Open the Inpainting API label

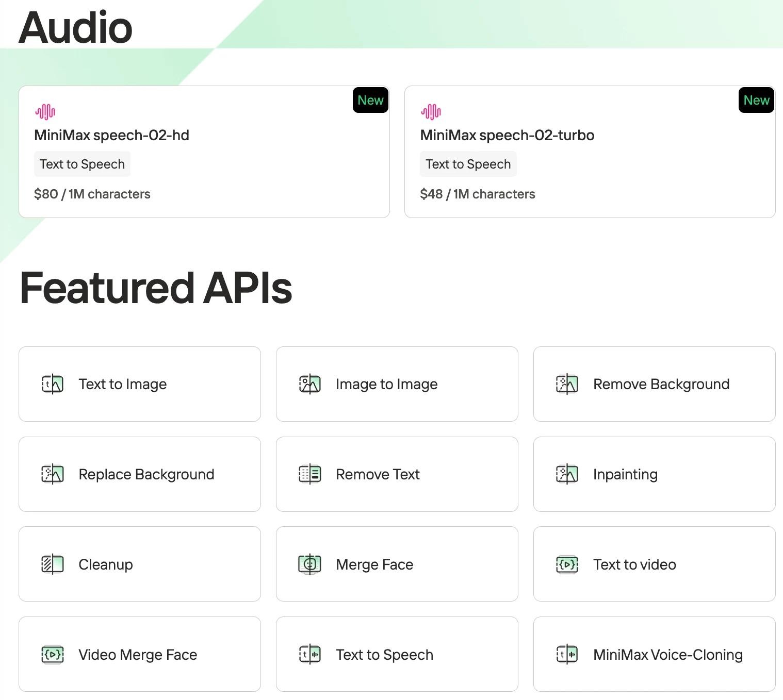(625, 474)
